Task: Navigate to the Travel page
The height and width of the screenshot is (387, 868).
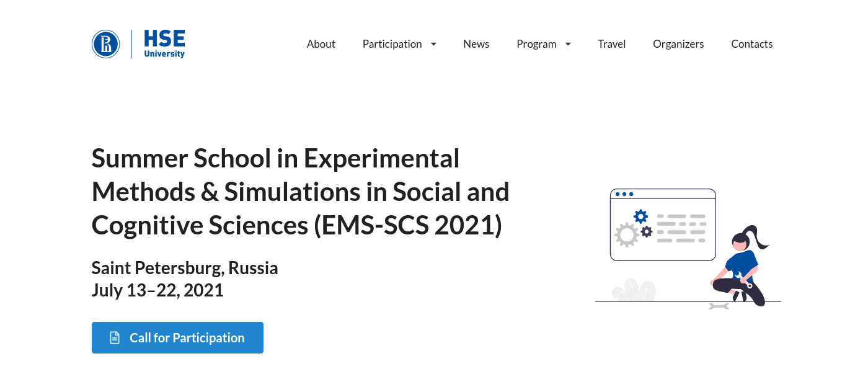Action: 611,43
